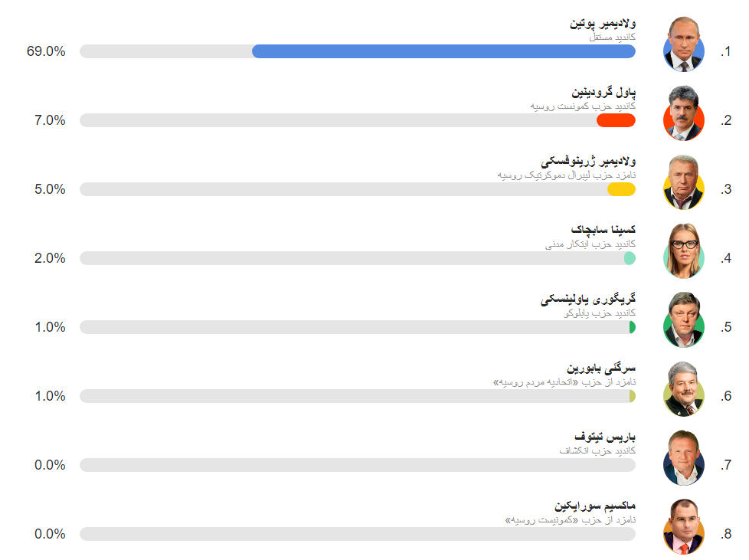Click the portrait with orange background, rank 8
Screen dimensions: 749x560
coord(684,526)
